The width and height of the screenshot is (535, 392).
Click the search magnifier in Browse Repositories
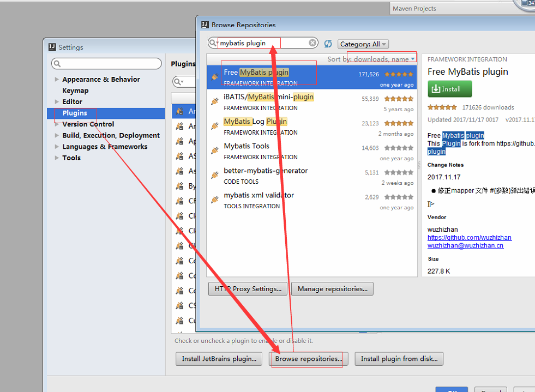pos(213,43)
